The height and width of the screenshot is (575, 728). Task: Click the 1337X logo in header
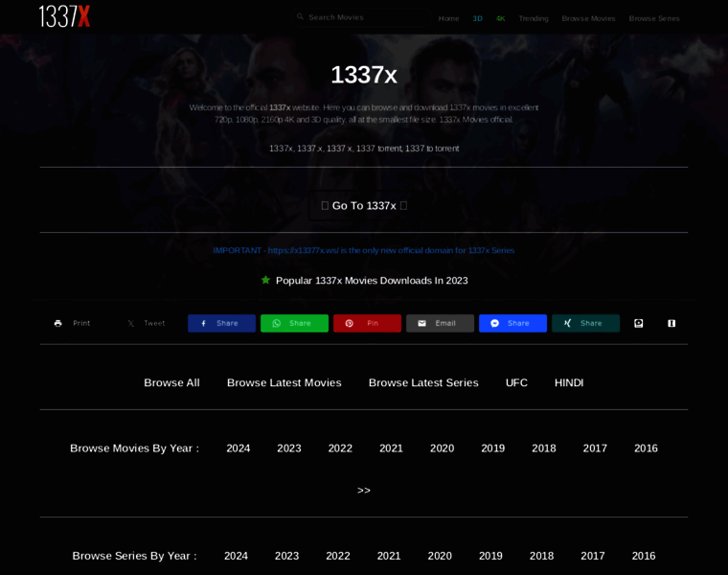point(64,16)
